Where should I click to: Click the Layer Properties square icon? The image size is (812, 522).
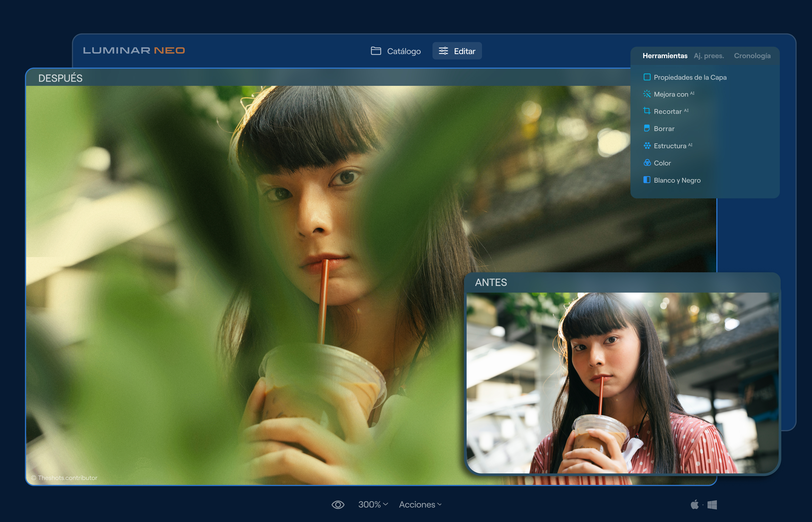[x=647, y=77]
